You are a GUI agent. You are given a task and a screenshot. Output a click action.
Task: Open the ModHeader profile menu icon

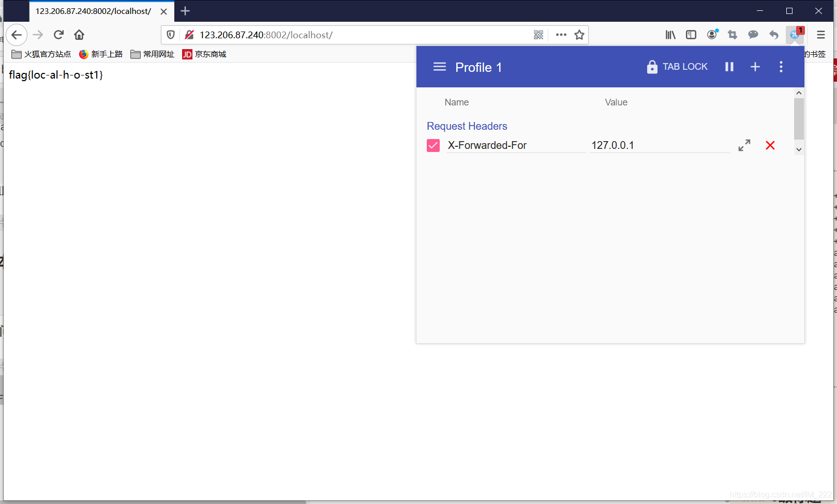(x=440, y=67)
